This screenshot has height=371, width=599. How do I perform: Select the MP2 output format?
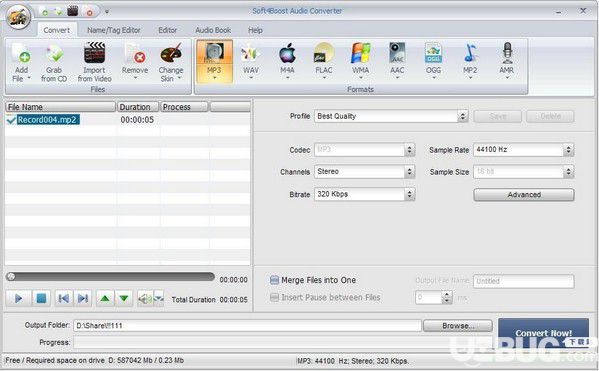[470, 61]
